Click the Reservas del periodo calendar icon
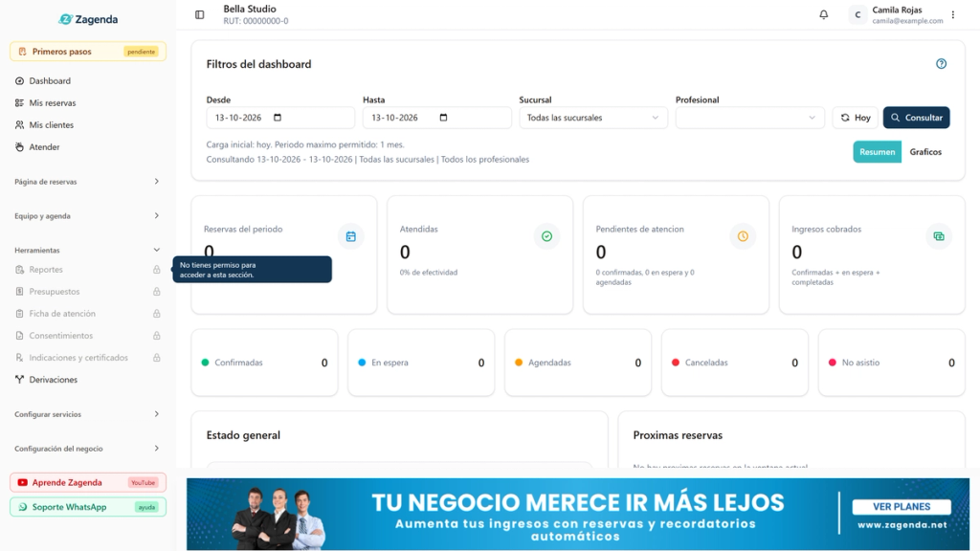Viewport: 980px width, 551px height. (350, 236)
